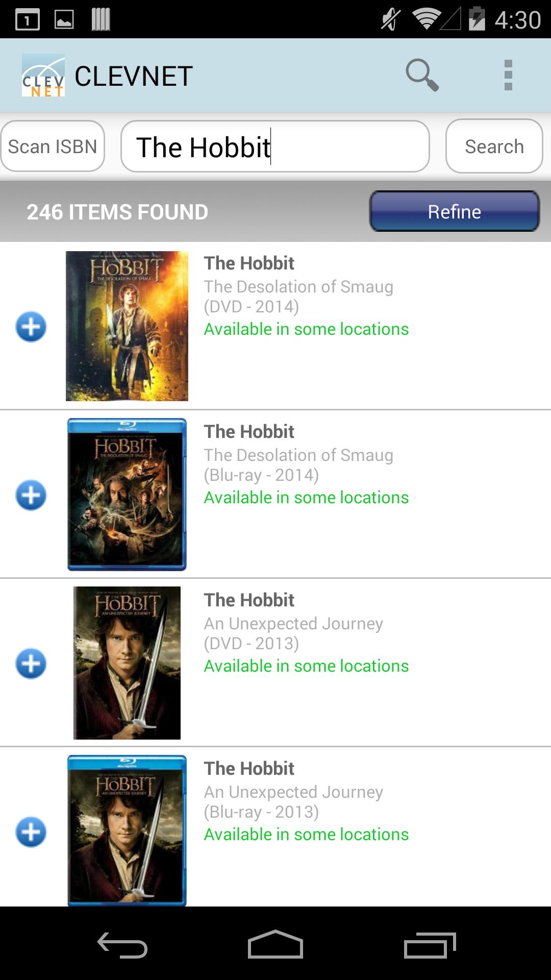Tap the Scan ISBN button
Viewport: 551px width, 980px height.
(x=52, y=146)
